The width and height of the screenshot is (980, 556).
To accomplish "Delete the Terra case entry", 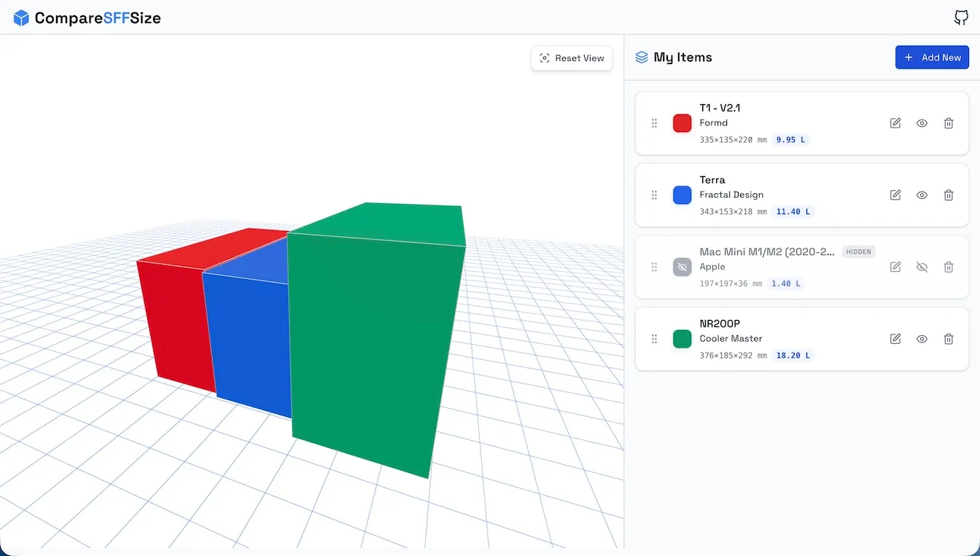I will 949,195.
